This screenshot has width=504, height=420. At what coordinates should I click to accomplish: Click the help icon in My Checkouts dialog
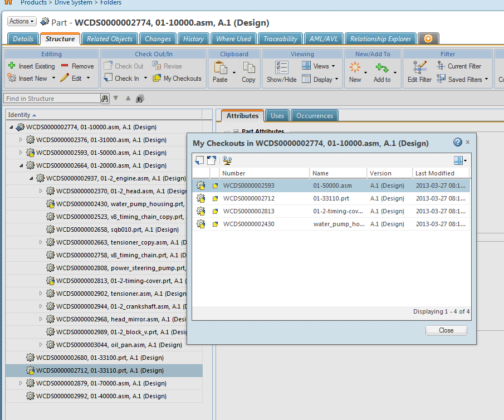458,143
